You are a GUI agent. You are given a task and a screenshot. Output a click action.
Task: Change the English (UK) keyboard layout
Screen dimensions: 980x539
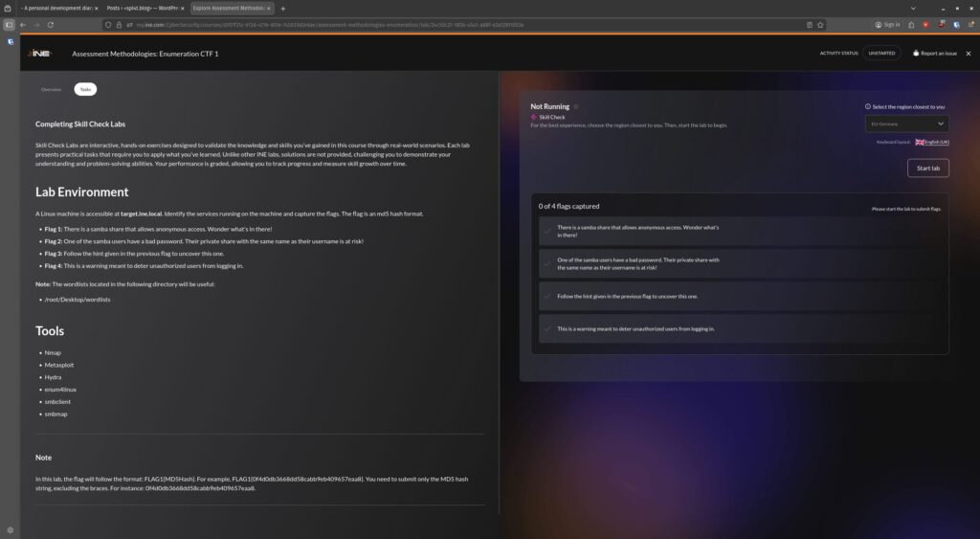(x=931, y=142)
